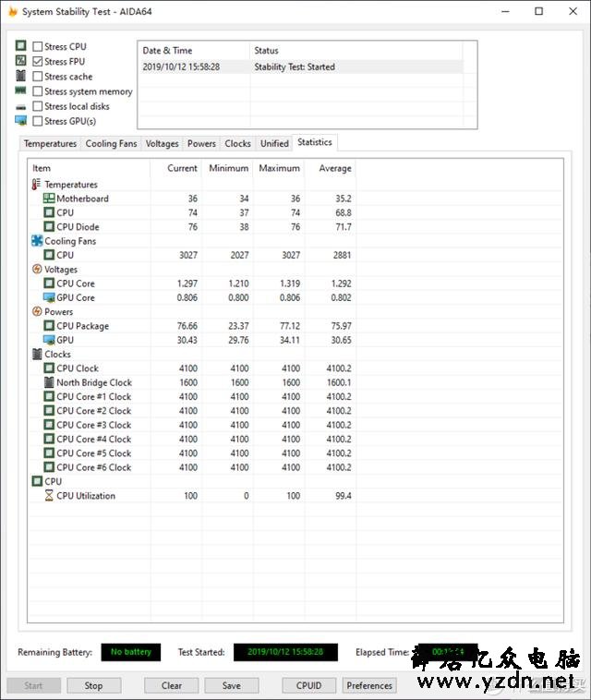This screenshot has height=700, width=591.
Task: Click the CPU group icon above Utilization
Action: (x=37, y=481)
